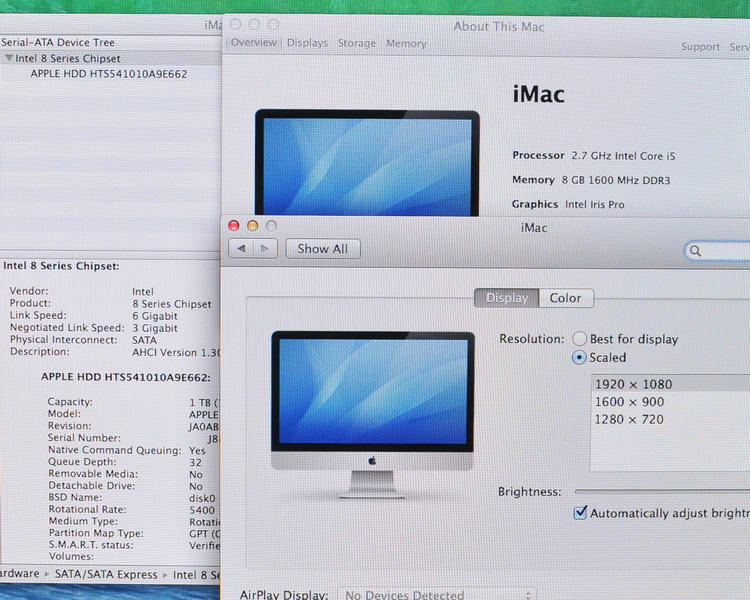Switch to the Color tab
Screen dimensions: 750x600
tap(565, 298)
